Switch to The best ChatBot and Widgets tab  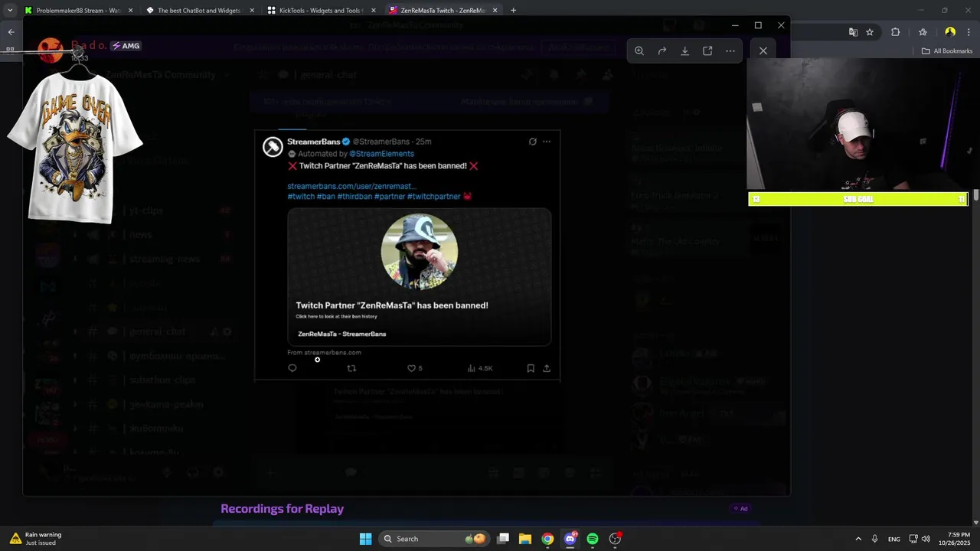tap(199, 11)
